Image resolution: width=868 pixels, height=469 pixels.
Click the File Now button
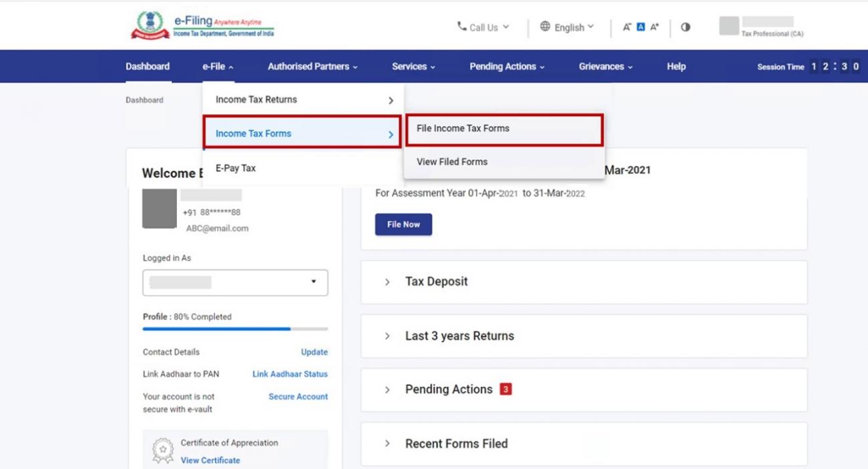[403, 224]
